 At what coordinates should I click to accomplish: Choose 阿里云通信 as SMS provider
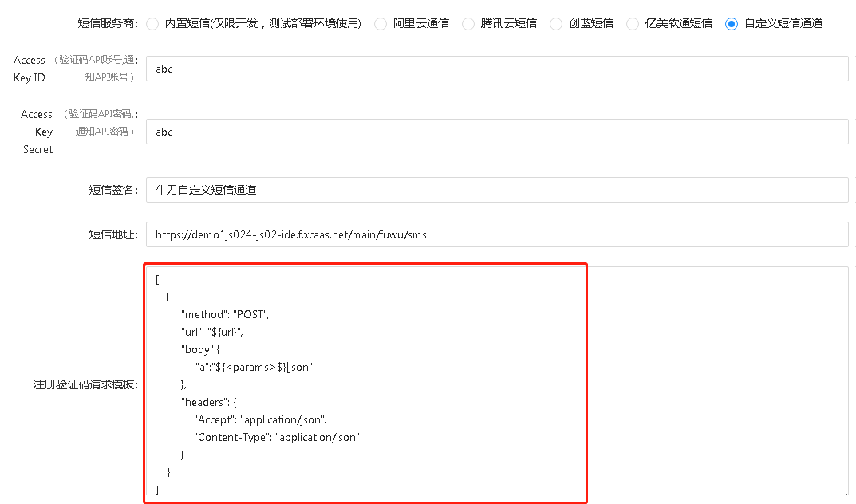pyautogui.click(x=381, y=24)
